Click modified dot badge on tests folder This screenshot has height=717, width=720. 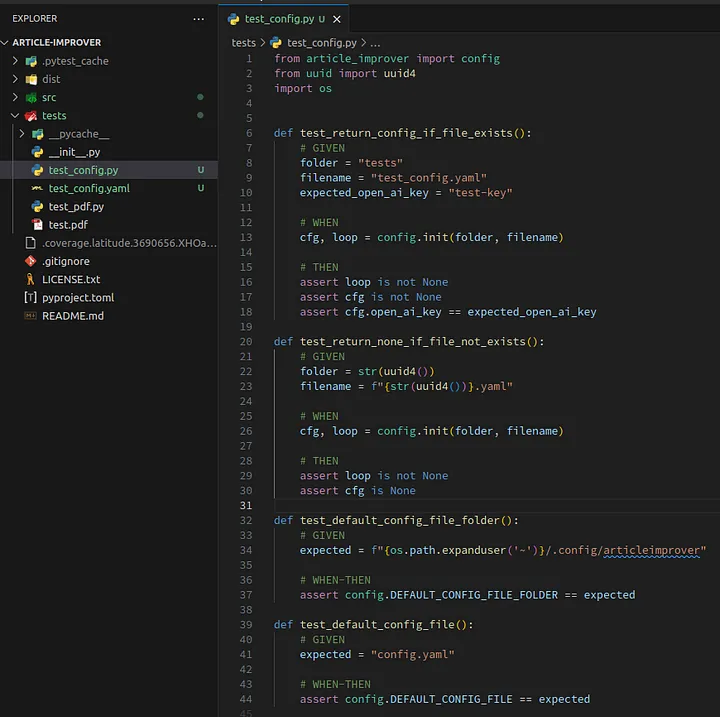click(x=200, y=115)
